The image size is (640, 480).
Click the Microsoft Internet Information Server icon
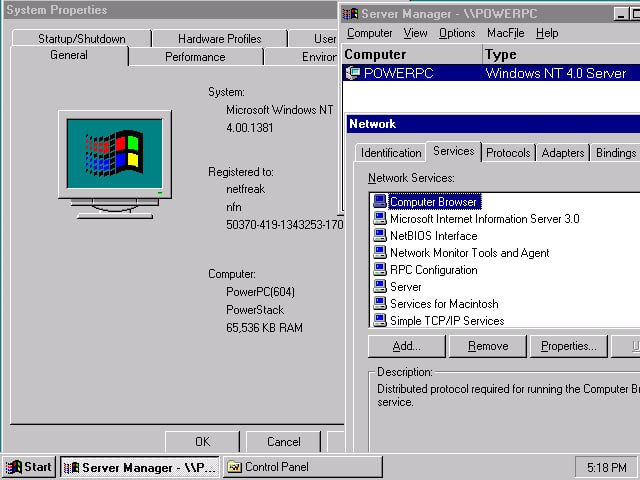point(380,218)
